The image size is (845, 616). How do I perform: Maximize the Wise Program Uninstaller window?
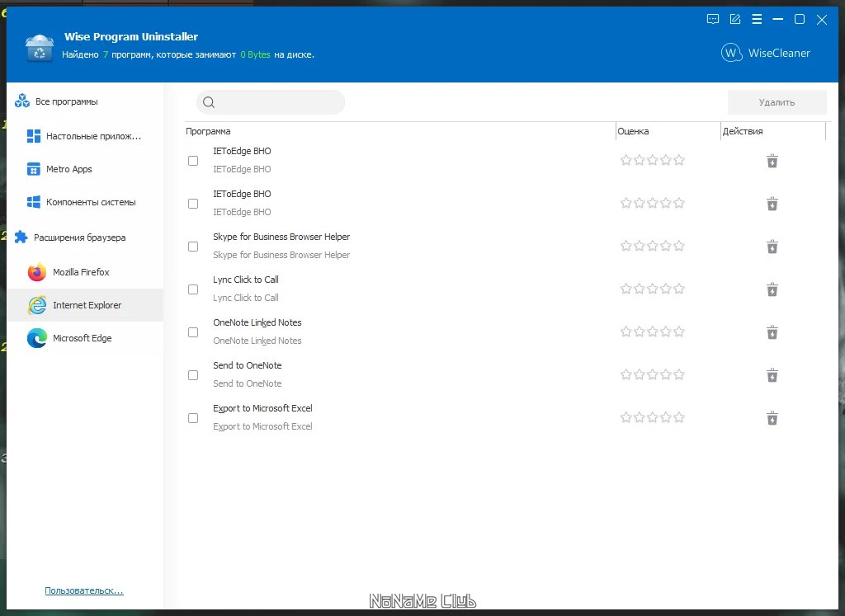click(800, 20)
